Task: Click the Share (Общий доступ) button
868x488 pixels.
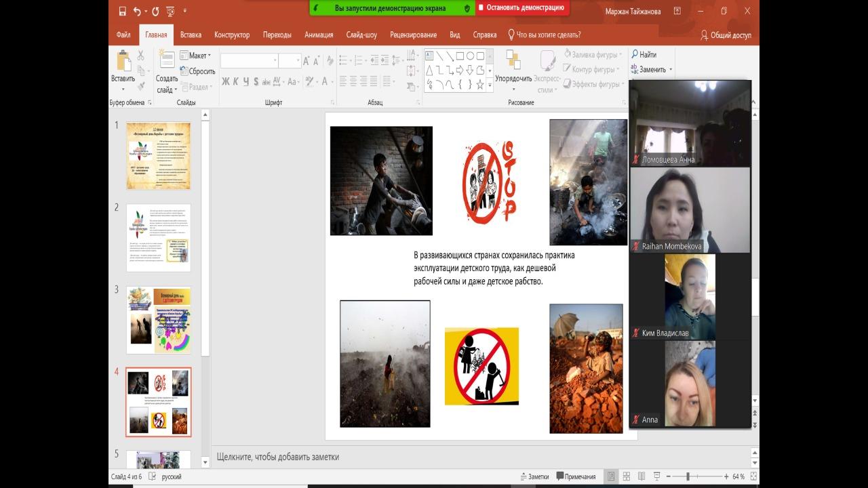Action: point(726,35)
